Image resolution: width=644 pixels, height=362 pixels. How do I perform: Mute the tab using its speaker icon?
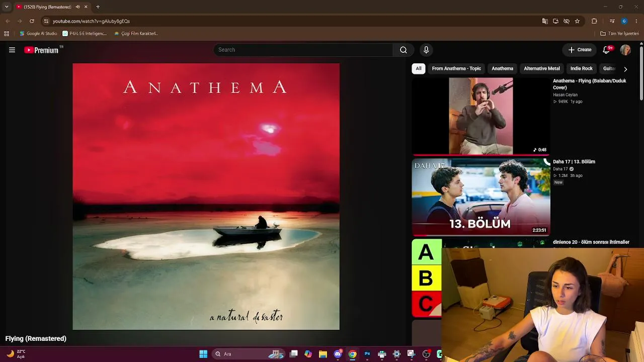point(77,7)
